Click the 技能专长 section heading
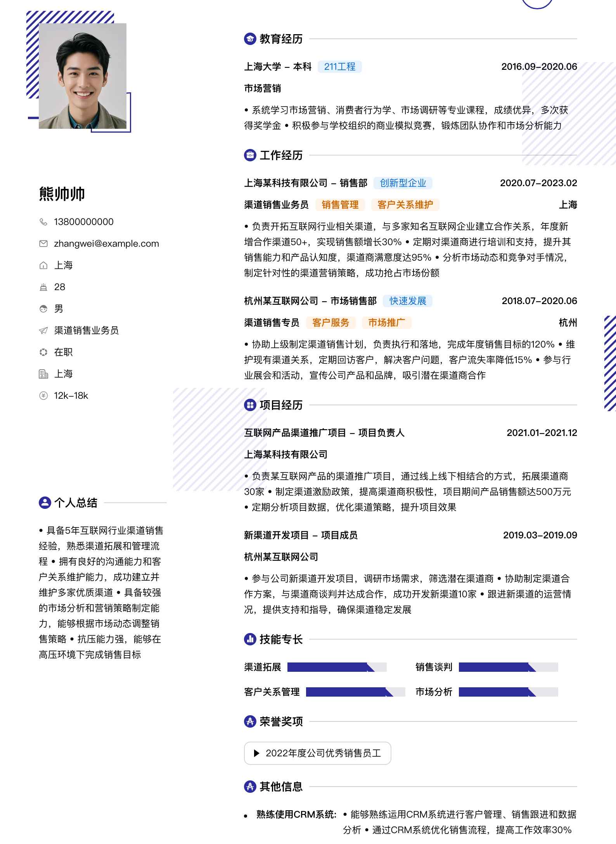The width and height of the screenshot is (616, 844). click(281, 639)
